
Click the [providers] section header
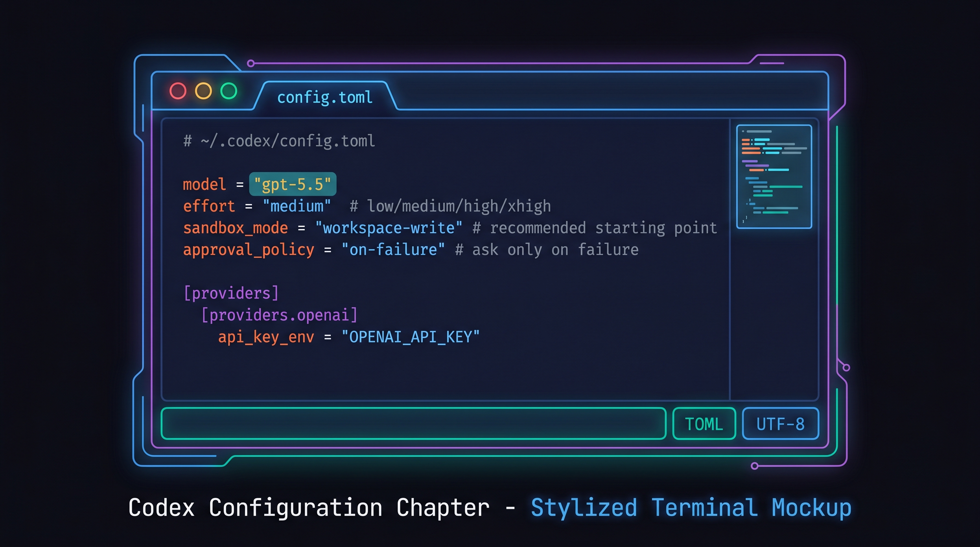231,293
